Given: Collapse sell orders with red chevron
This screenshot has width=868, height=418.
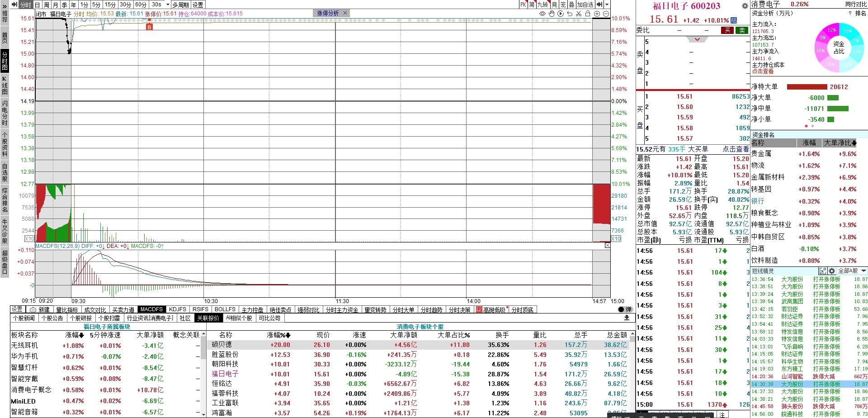Looking at the screenshot, I should pos(698,39).
